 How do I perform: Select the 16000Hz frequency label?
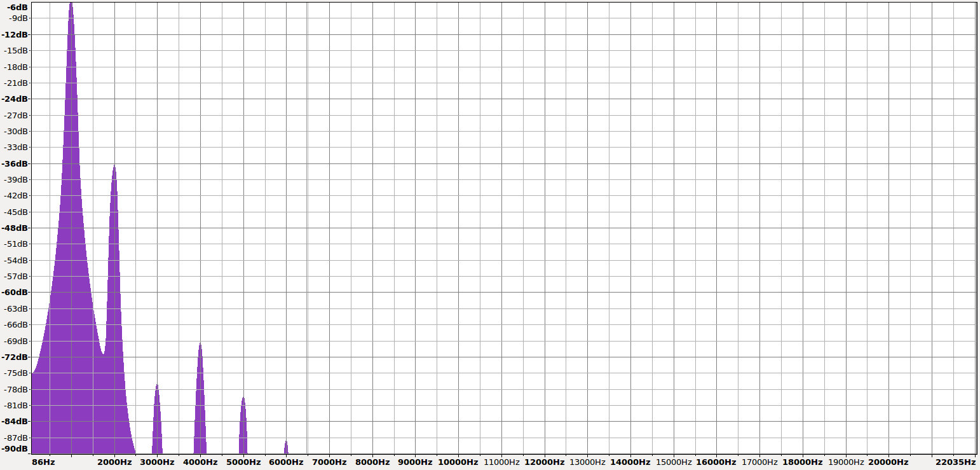click(716, 462)
